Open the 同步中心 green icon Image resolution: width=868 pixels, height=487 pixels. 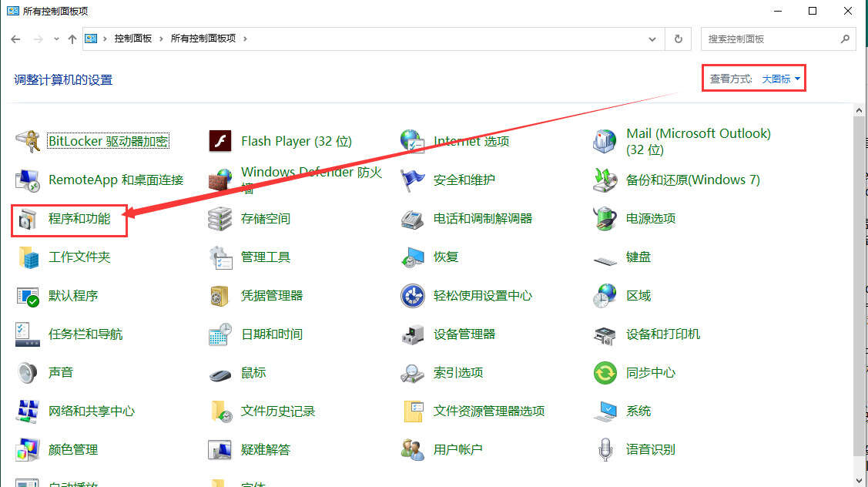coord(605,373)
